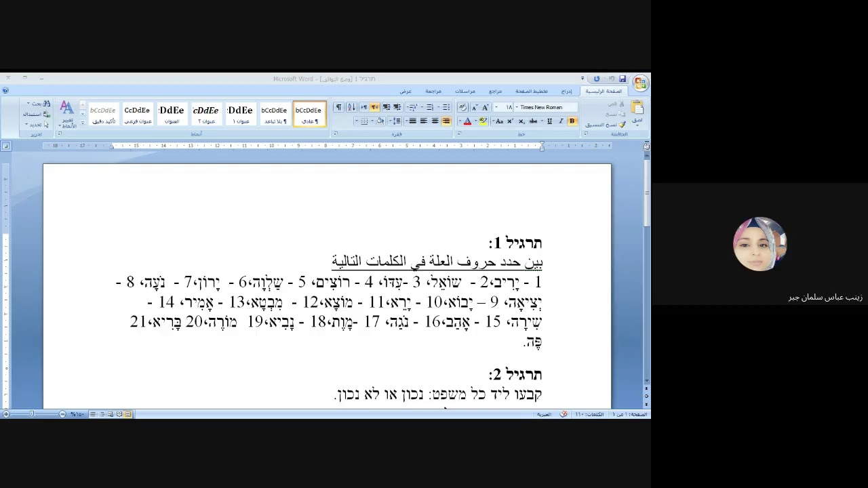The image size is (868, 488).
Task: Open مراسلات Mailings tab
Action: 465,91
